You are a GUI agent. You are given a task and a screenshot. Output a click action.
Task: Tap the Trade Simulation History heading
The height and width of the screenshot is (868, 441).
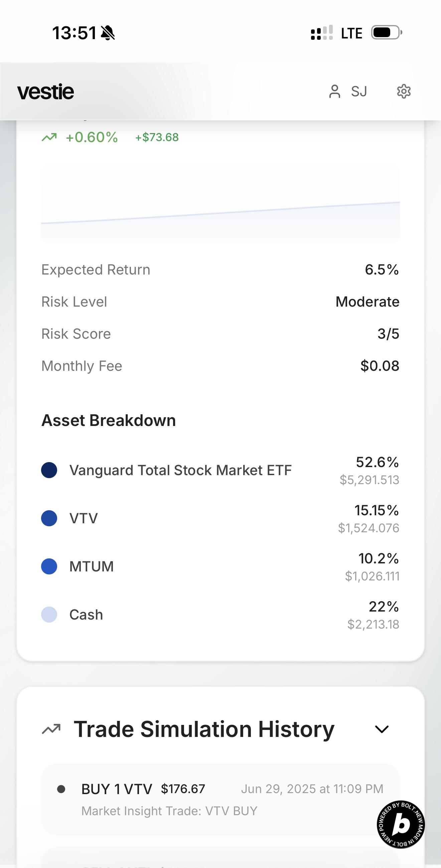(x=204, y=729)
